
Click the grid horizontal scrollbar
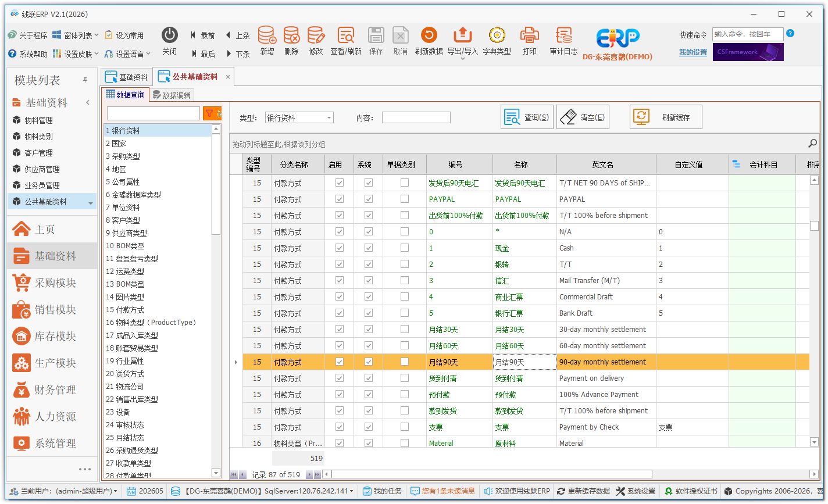tap(492, 474)
